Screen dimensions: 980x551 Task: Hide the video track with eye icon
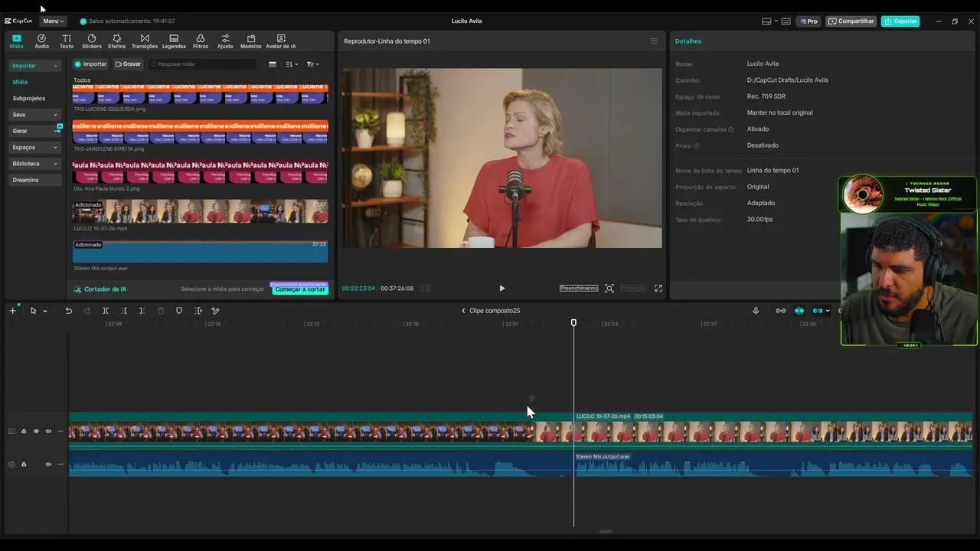[36, 432]
